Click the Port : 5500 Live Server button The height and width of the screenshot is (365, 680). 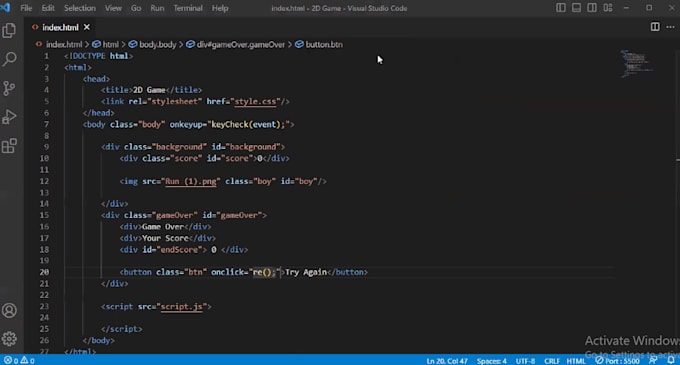tap(617, 361)
